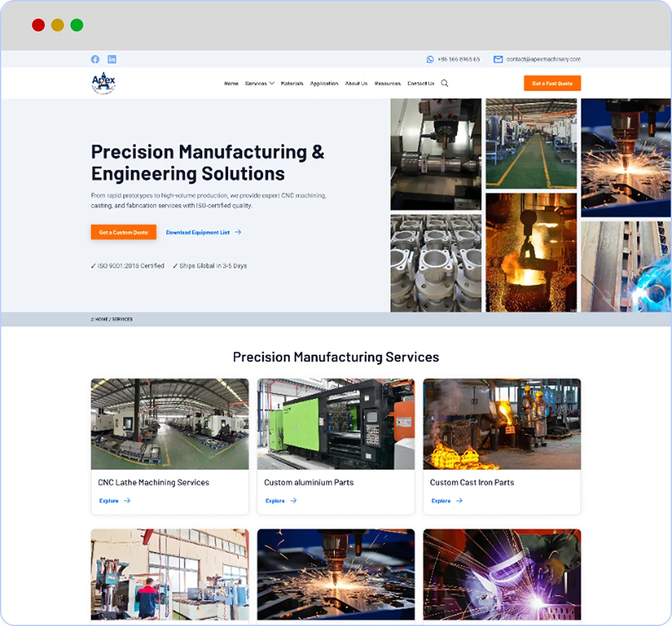Click the welding services card thumbnail

point(502,575)
